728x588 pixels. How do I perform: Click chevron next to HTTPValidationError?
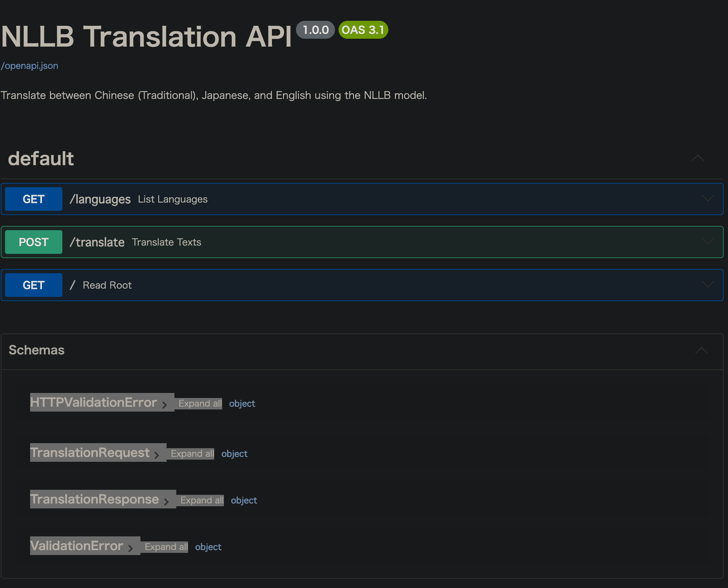click(x=164, y=405)
